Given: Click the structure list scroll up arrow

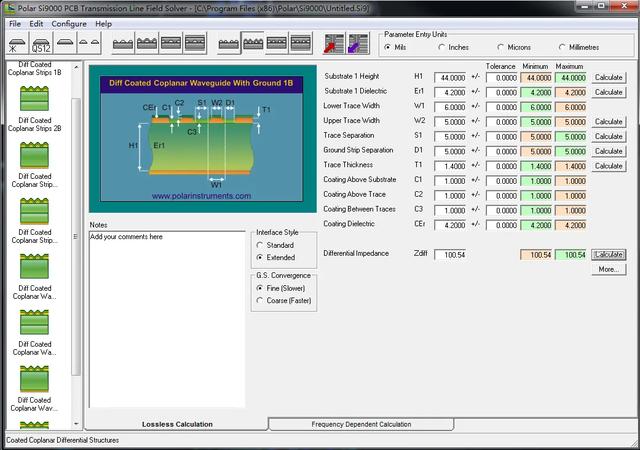Looking at the screenshot, I should 76,67.
